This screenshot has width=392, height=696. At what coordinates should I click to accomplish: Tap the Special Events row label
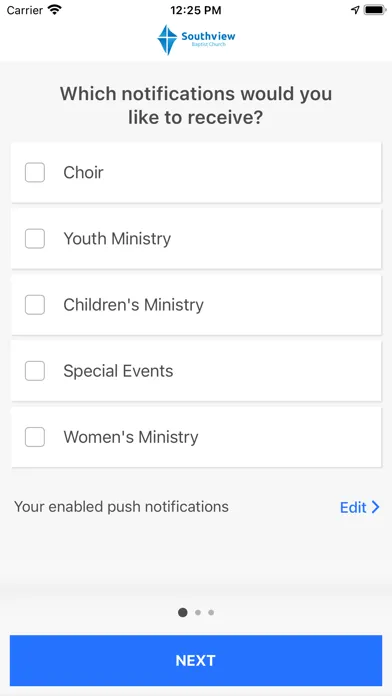(x=118, y=371)
